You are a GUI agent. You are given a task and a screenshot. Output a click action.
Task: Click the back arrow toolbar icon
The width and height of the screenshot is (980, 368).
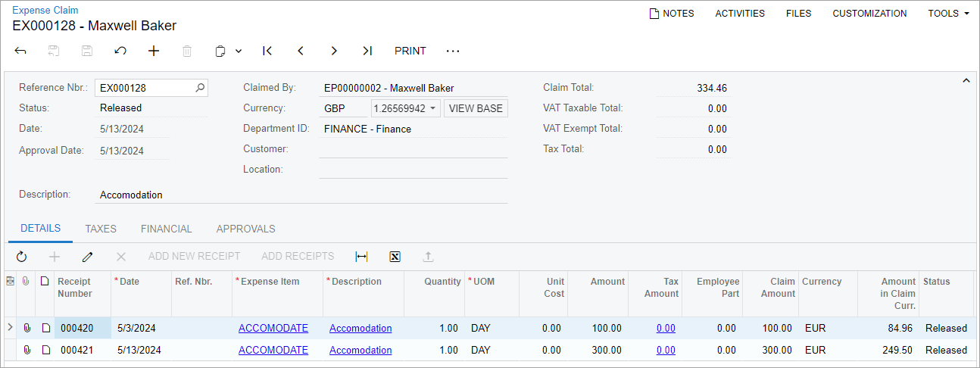coord(20,51)
